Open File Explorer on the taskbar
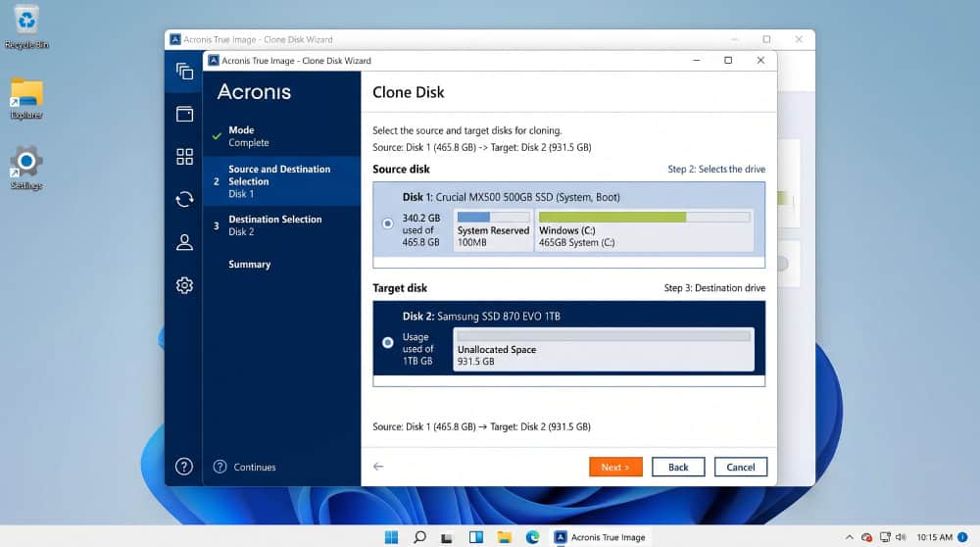The height and width of the screenshot is (547, 980). click(505, 537)
